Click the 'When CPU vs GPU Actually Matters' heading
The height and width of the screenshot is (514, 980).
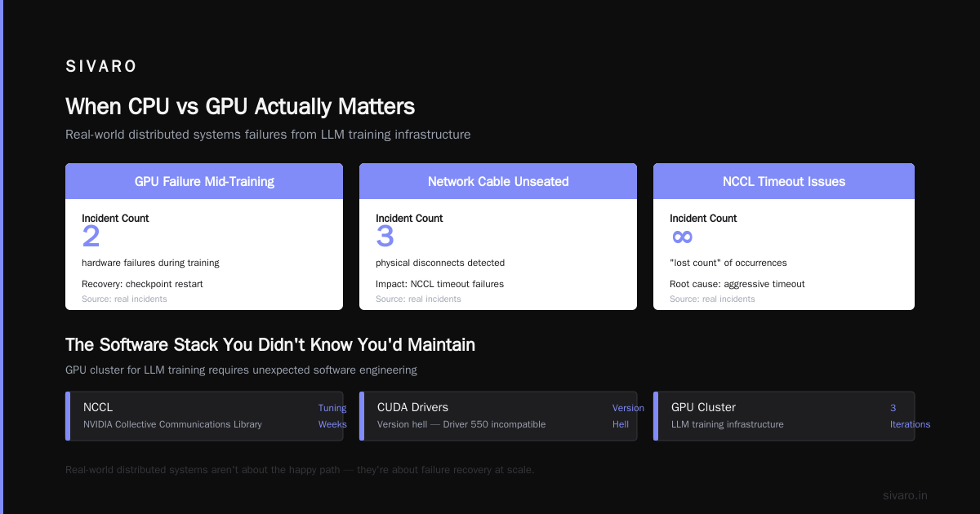click(x=240, y=107)
